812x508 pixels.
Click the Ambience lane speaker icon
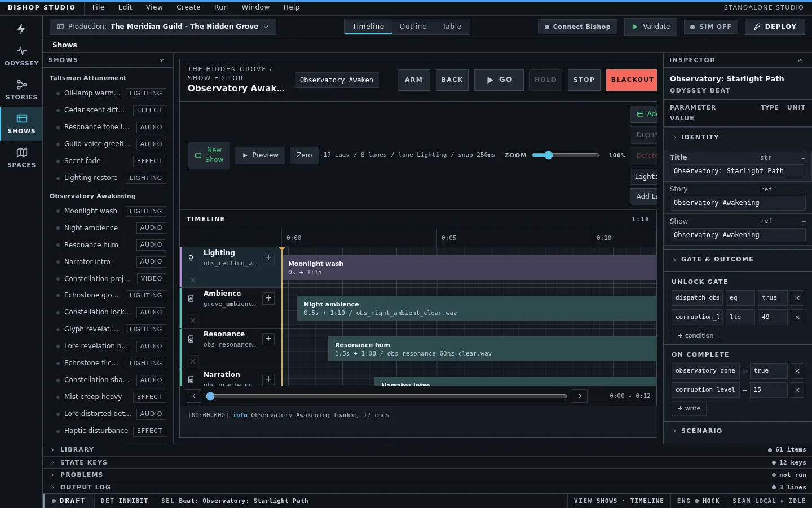(x=191, y=299)
